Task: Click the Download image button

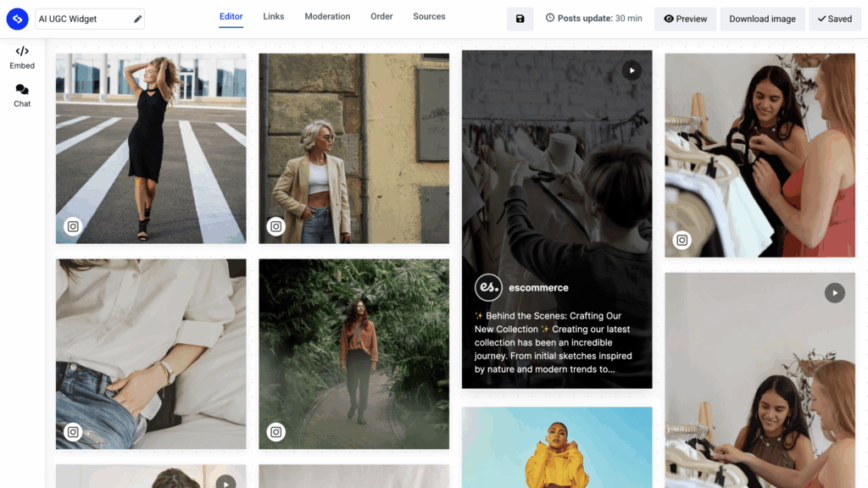Action: click(762, 19)
